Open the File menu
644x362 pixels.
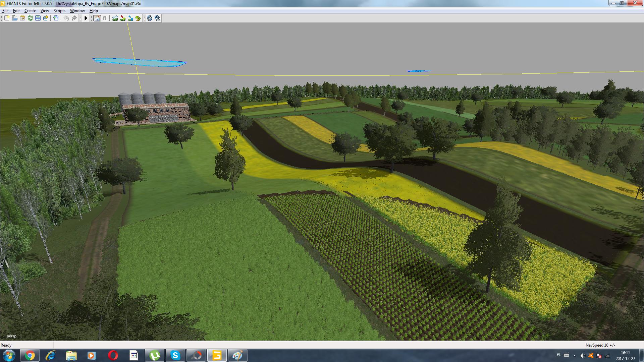[x=5, y=11]
